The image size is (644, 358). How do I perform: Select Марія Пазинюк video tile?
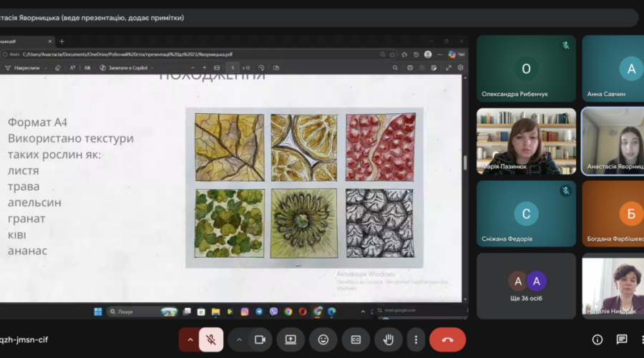click(526, 141)
